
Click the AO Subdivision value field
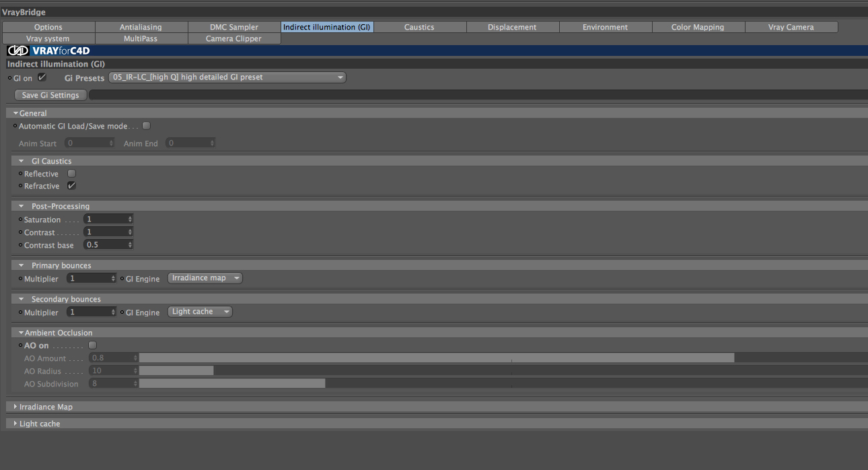coord(113,383)
